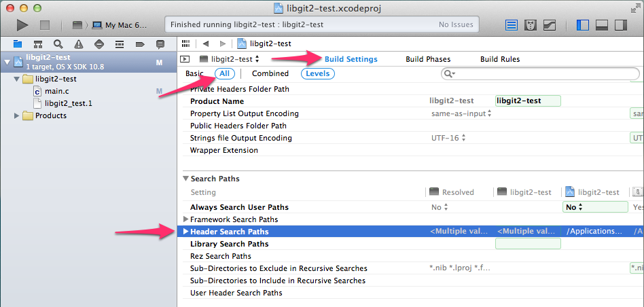This screenshot has height=307, width=644.
Task: Open the libgit2-test target popup
Action: pyautogui.click(x=230, y=59)
